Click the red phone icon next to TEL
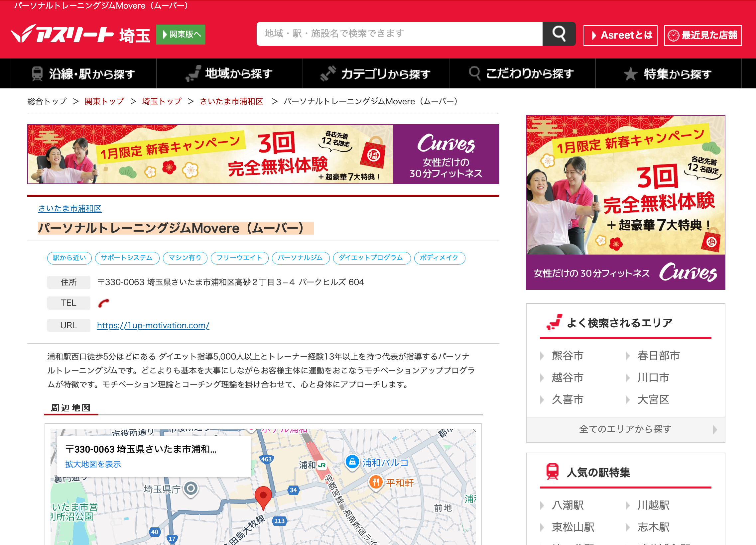The image size is (756, 545). coord(103,303)
